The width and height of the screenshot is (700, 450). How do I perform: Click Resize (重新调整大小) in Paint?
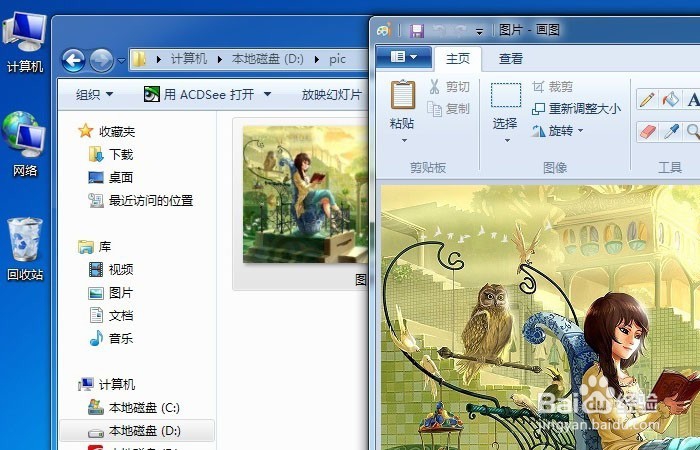click(x=576, y=108)
